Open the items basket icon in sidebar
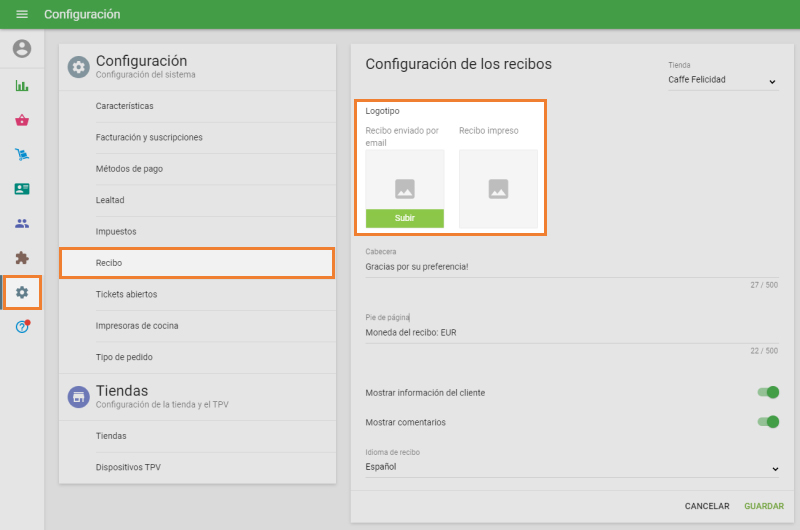800x530 pixels. 22,120
